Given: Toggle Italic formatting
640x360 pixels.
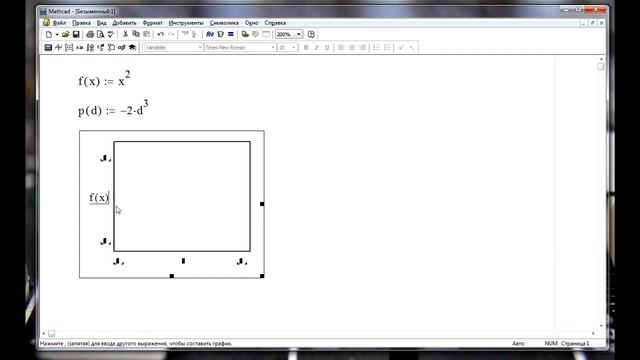Looking at the screenshot, I should 316,48.
